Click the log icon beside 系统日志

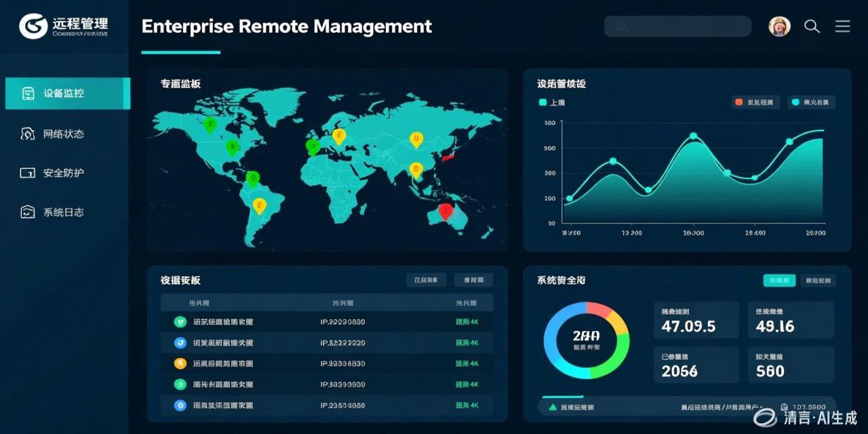28,212
